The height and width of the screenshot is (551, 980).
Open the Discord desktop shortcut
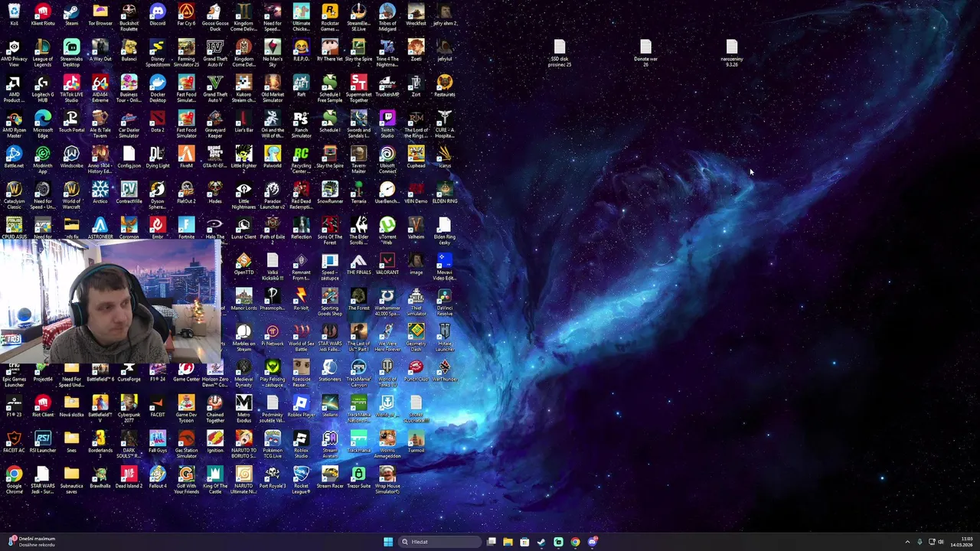point(158,15)
